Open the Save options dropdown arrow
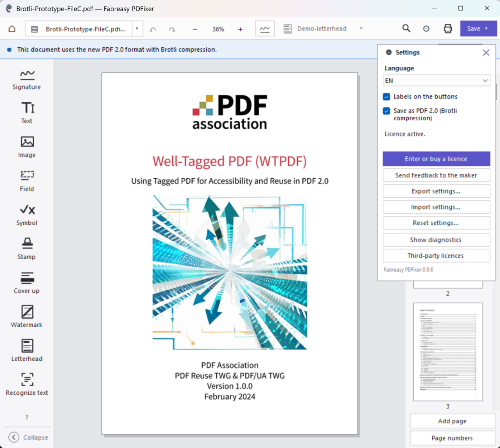This screenshot has width=500, height=448. click(486, 28)
